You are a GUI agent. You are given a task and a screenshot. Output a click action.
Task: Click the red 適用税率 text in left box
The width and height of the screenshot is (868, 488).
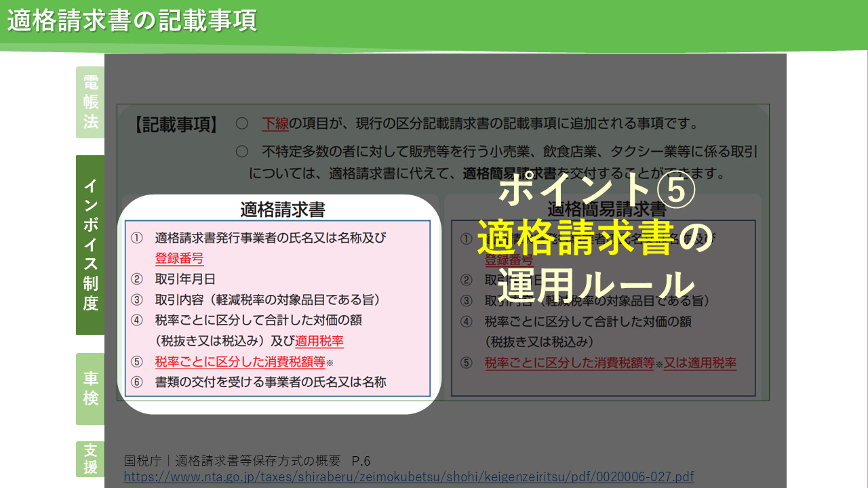click(x=319, y=340)
